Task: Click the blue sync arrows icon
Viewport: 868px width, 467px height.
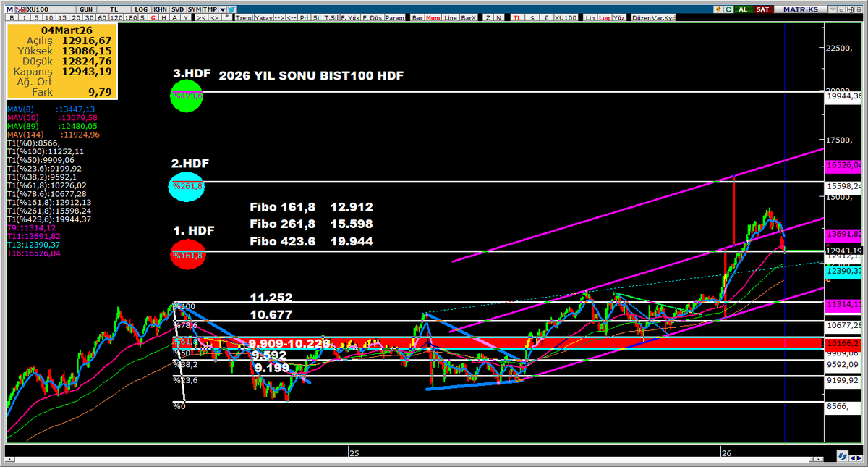Action: (843, 456)
